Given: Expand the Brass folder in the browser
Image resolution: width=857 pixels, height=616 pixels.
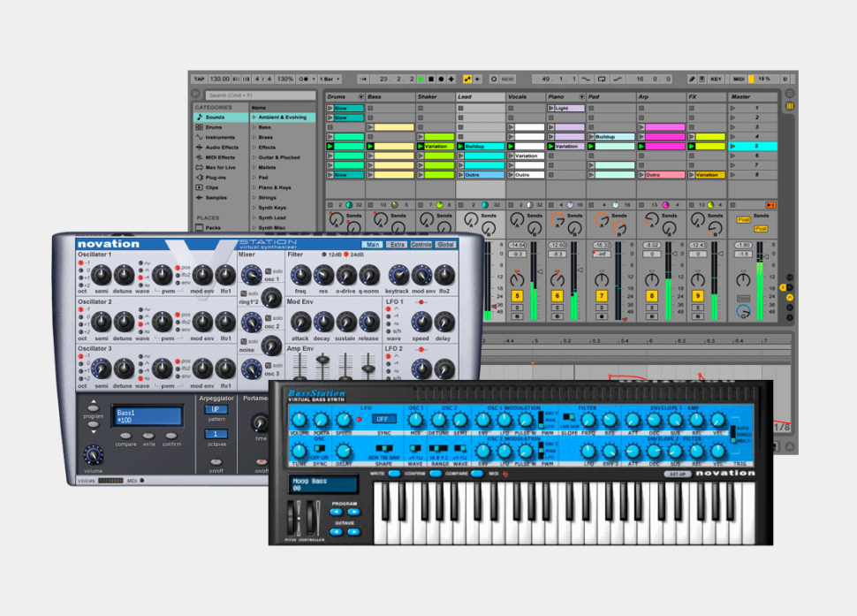Looking at the screenshot, I should click(254, 137).
